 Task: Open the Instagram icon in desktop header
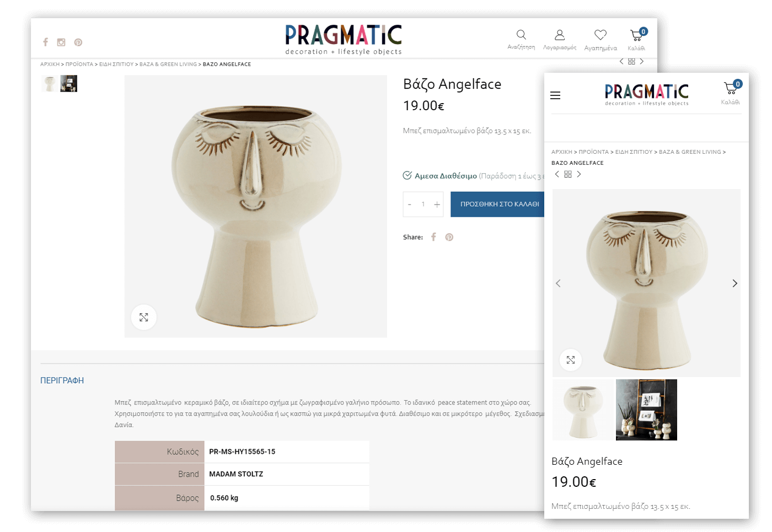pyautogui.click(x=61, y=42)
